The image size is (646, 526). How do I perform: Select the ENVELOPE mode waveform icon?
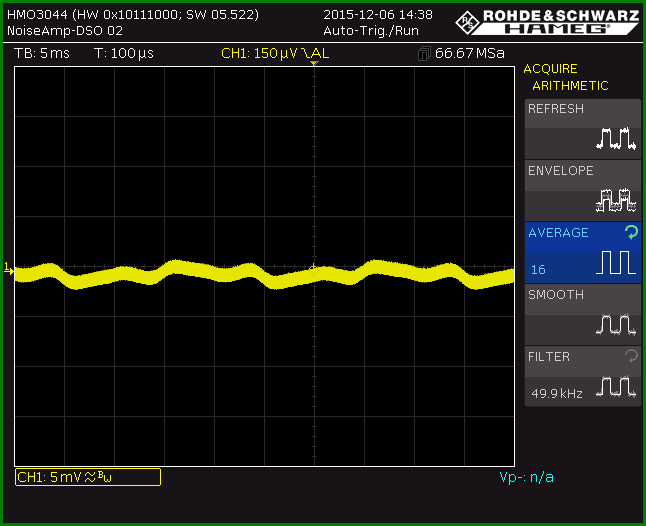click(x=616, y=200)
